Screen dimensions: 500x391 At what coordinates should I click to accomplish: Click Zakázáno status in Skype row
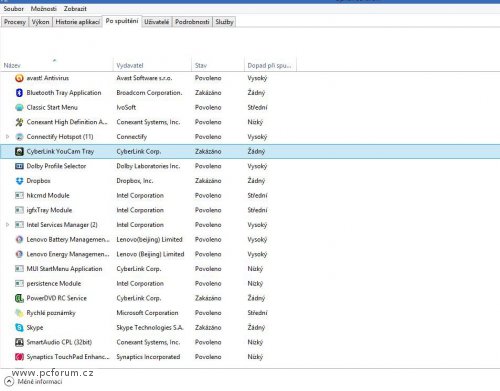pos(208,327)
